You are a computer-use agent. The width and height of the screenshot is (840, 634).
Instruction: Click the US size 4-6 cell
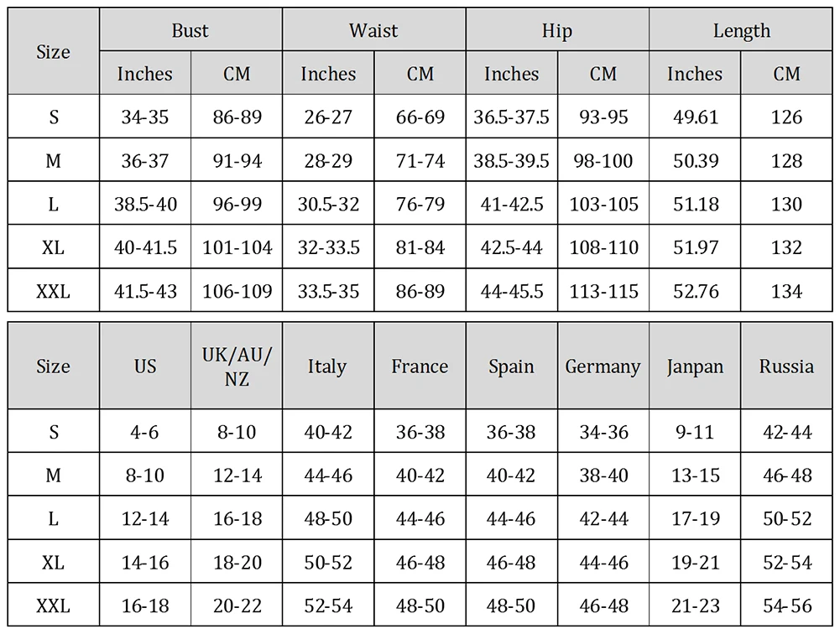point(145,431)
